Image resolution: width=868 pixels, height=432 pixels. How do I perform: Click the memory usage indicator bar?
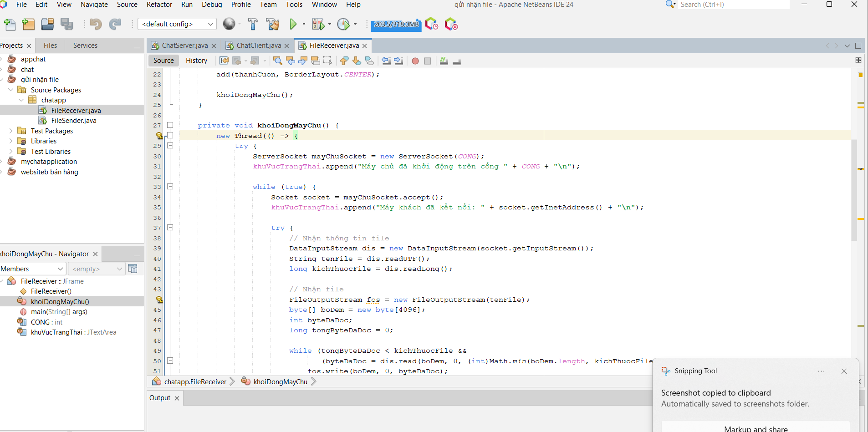pyautogui.click(x=396, y=24)
